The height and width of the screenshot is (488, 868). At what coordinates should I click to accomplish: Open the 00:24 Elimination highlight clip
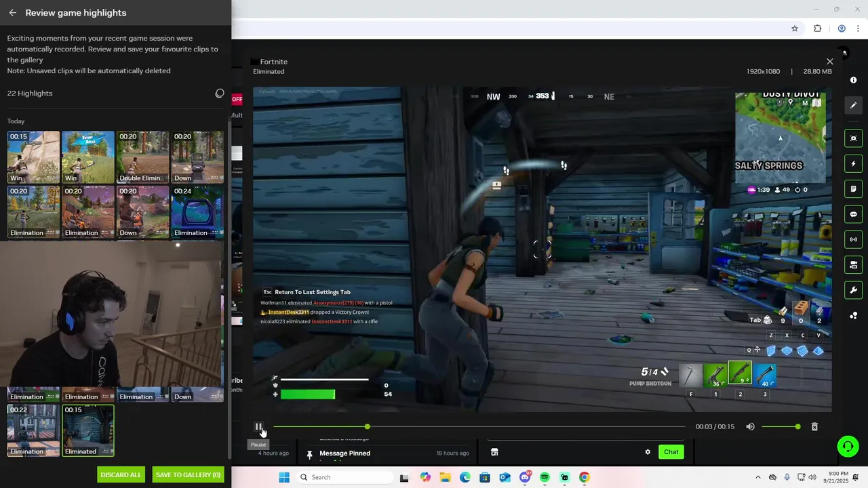tap(197, 212)
